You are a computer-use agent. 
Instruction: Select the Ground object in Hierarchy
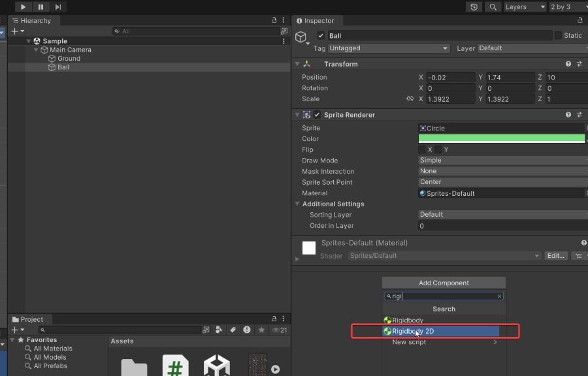(x=69, y=58)
